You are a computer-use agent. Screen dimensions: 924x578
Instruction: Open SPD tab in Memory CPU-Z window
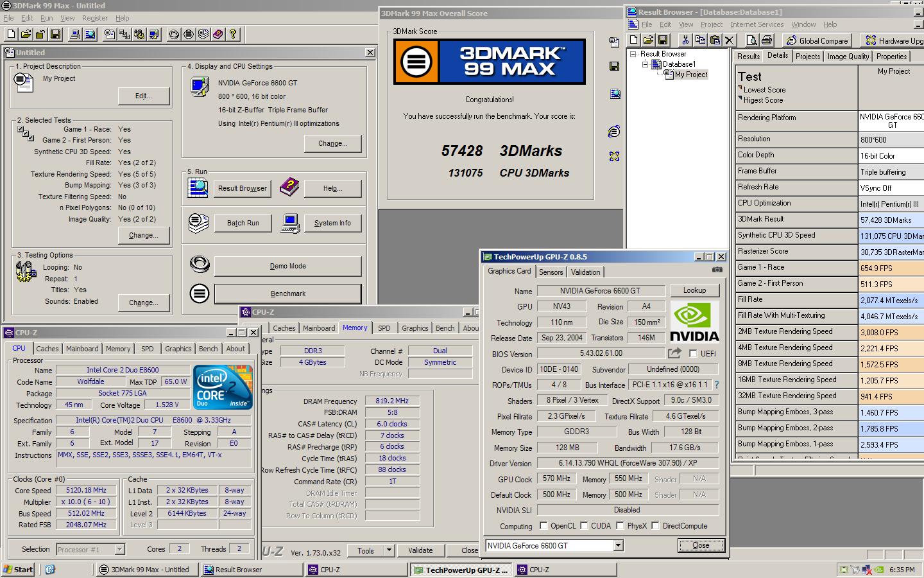pos(384,328)
